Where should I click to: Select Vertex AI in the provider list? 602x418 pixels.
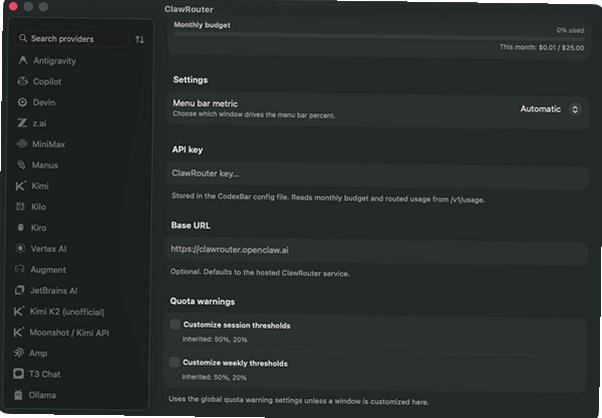pos(78,248)
